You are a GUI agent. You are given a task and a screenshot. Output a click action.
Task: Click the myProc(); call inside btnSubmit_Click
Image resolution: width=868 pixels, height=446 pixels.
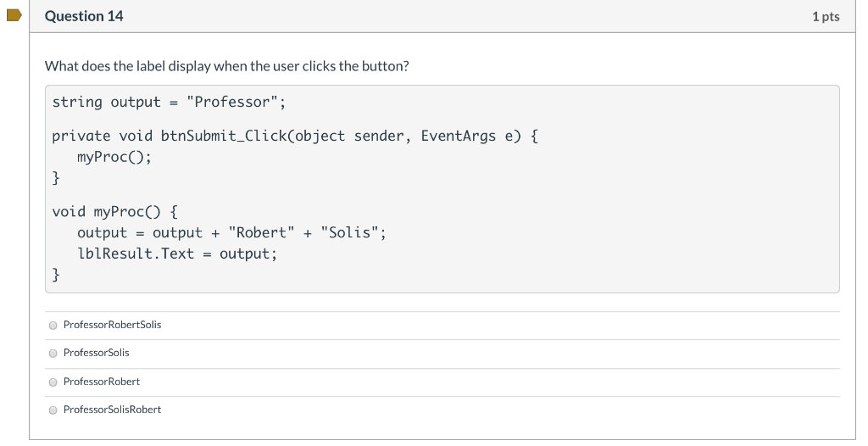[x=114, y=158]
